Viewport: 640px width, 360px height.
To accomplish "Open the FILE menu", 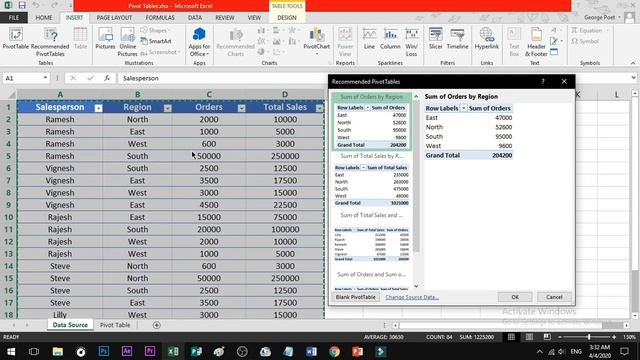I will (x=14, y=18).
